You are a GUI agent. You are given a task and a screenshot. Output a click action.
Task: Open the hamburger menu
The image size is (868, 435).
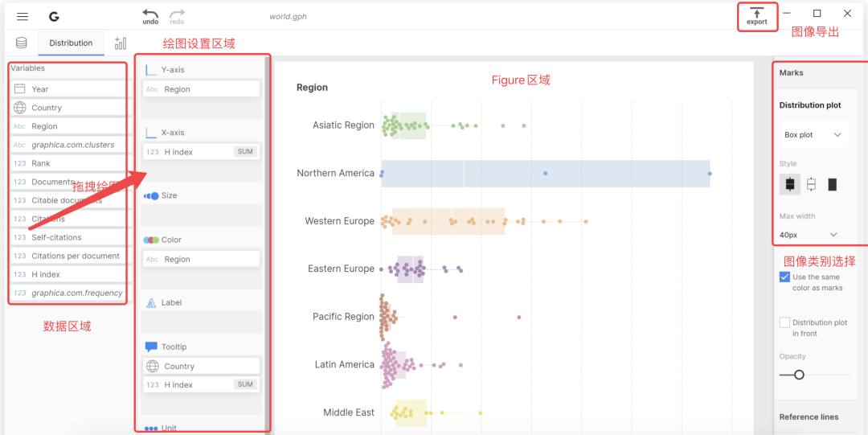tap(23, 17)
